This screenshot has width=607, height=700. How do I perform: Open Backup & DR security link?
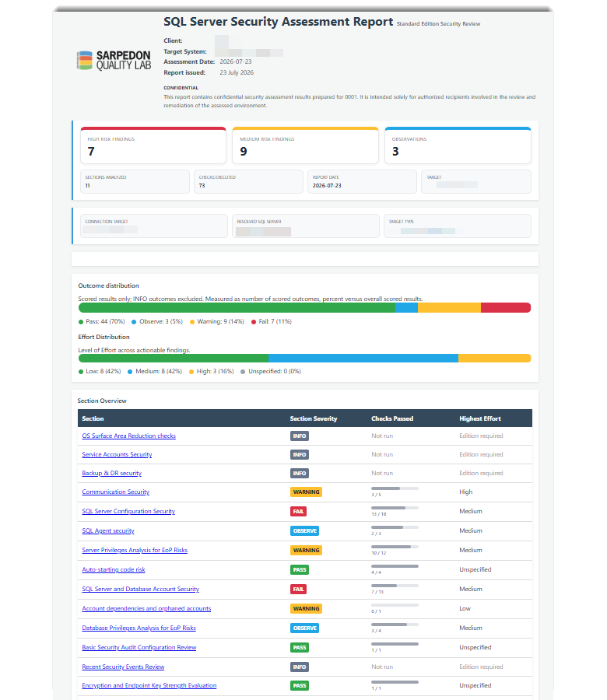point(111,473)
